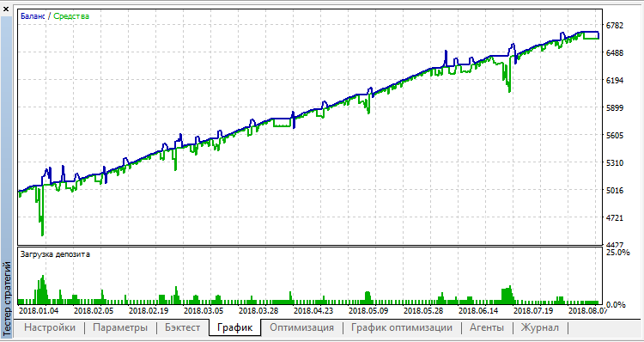Click the 5605 axis value
The width and height of the screenshot is (644, 342).
614,136
